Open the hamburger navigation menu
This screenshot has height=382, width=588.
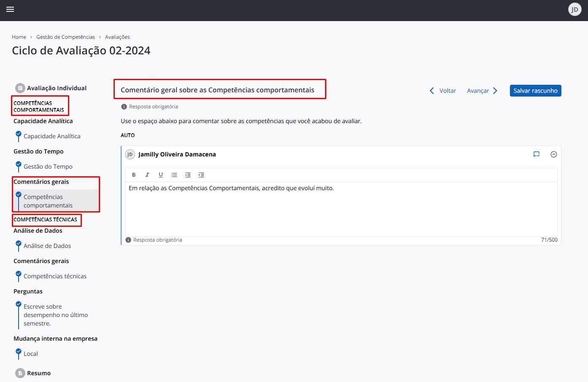pos(10,9)
